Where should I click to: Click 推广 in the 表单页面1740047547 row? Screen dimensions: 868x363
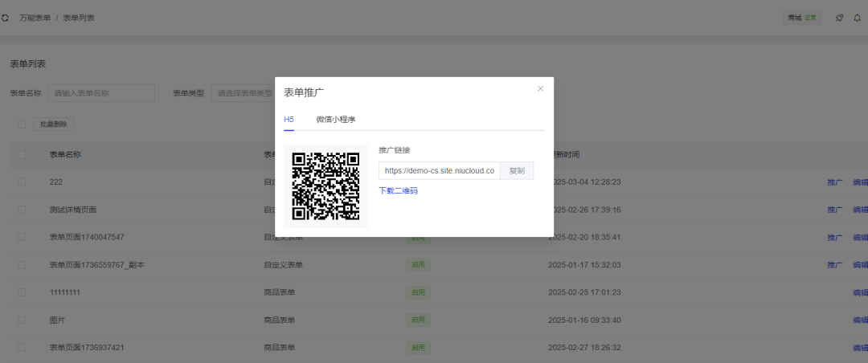pos(835,238)
